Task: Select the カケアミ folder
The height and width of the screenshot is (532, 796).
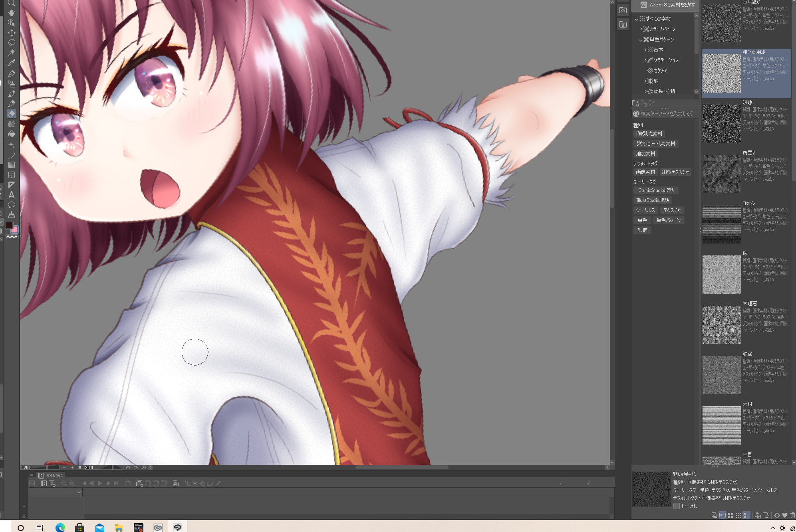Action: click(657, 71)
